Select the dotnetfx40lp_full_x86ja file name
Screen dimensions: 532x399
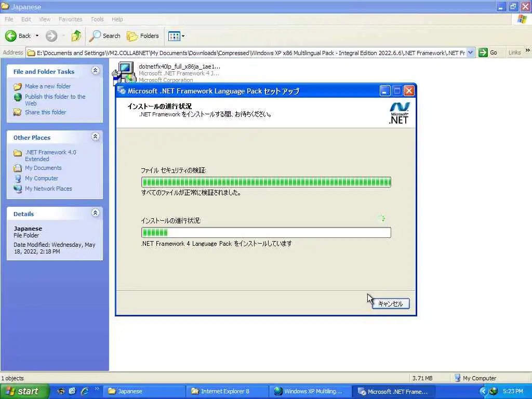(x=179, y=66)
